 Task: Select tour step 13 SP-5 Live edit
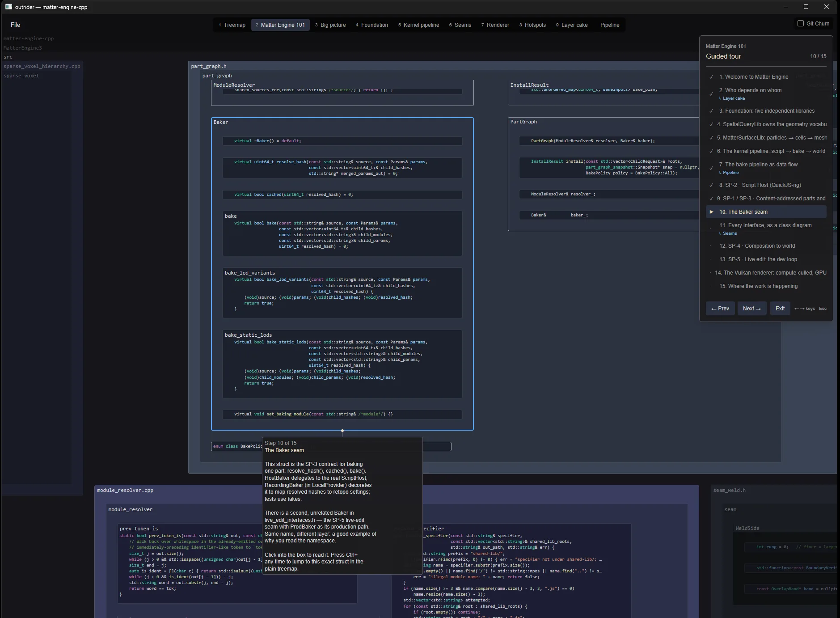(766, 259)
